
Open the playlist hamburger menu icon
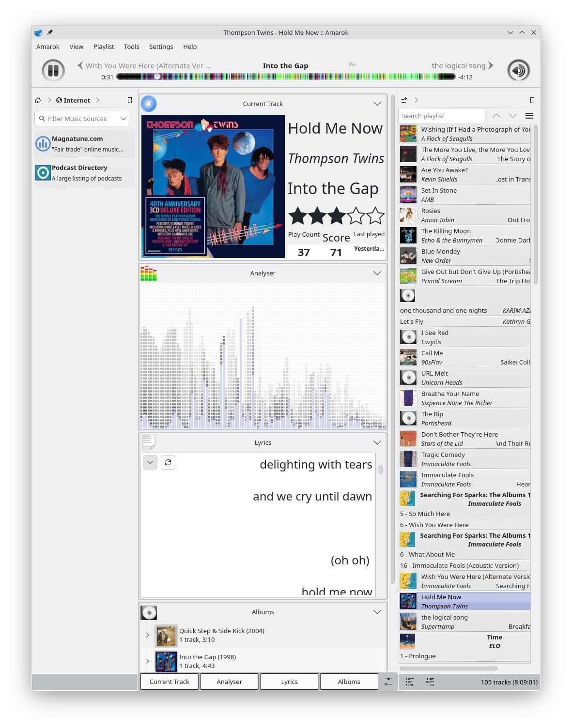[529, 116]
